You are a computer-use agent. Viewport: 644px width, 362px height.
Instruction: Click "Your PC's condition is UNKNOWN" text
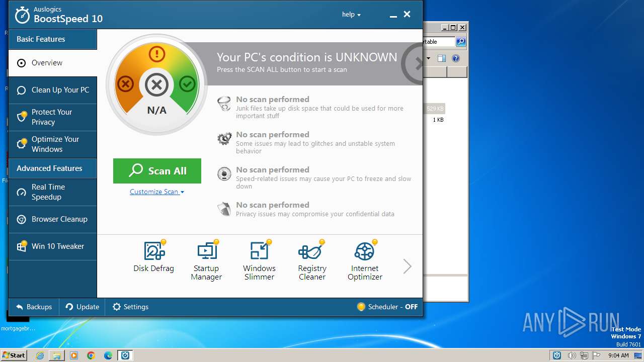[x=307, y=57]
